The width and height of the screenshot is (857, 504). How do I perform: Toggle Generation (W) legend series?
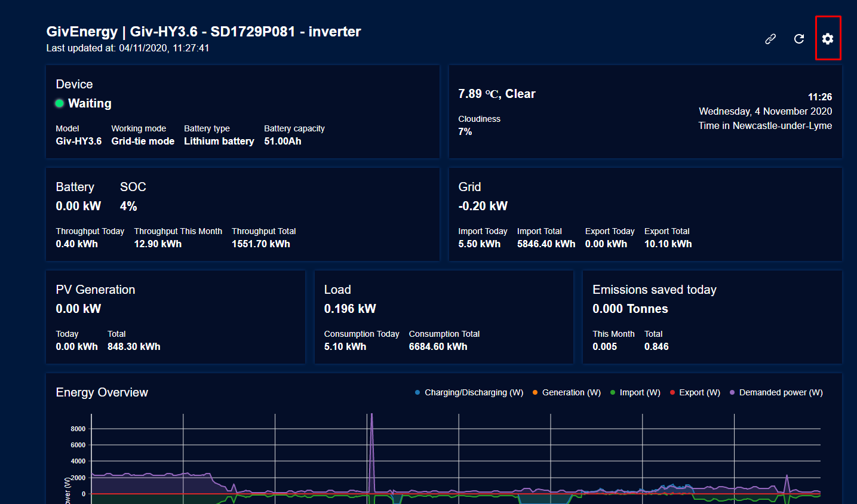pyautogui.click(x=567, y=392)
